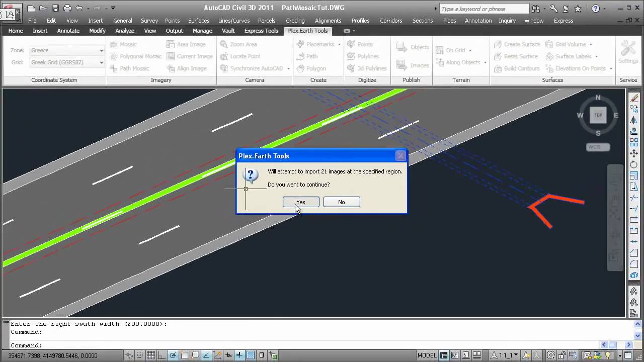644x362 pixels.
Task: Click the Open file folder icon
Action: click(44, 8)
